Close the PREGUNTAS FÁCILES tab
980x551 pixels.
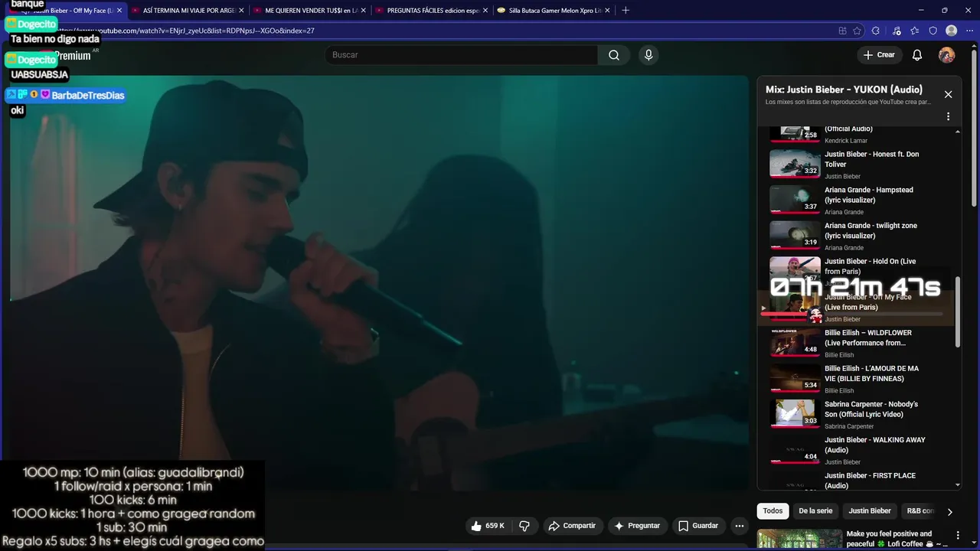[485, 11]
